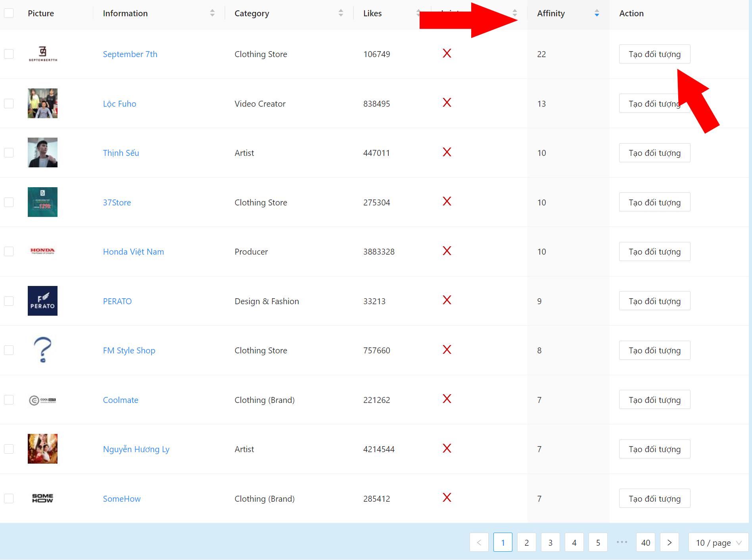
Task: Click the red X in Thịnh Sếu row
Action: [x=447, y=152]
